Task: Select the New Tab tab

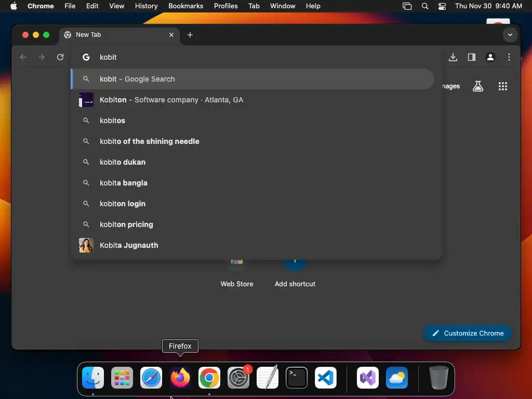Action: (x=119, y=35)
